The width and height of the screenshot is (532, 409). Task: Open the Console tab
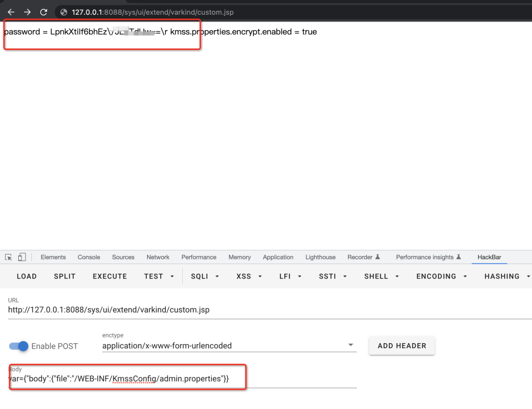(x=89, y=257)
